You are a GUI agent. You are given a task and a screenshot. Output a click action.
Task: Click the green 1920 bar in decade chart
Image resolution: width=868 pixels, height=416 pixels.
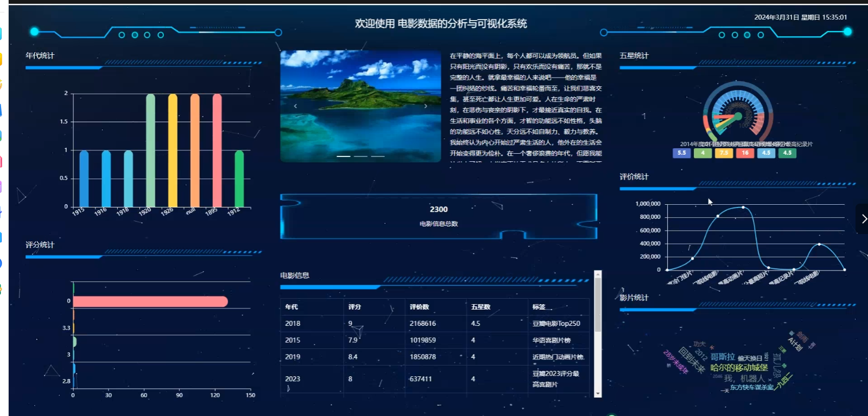coord(150,150)
